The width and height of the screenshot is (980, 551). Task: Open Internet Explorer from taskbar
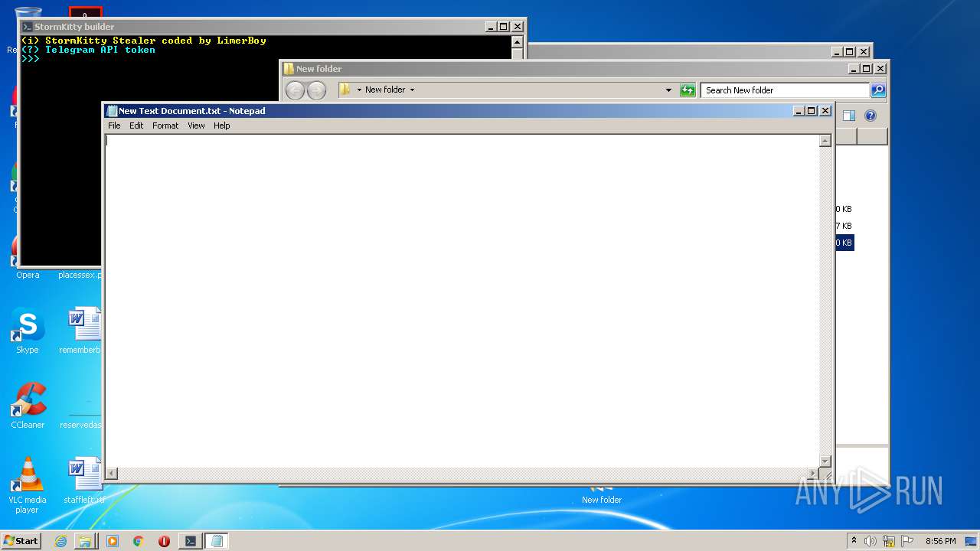coord(61,541)
